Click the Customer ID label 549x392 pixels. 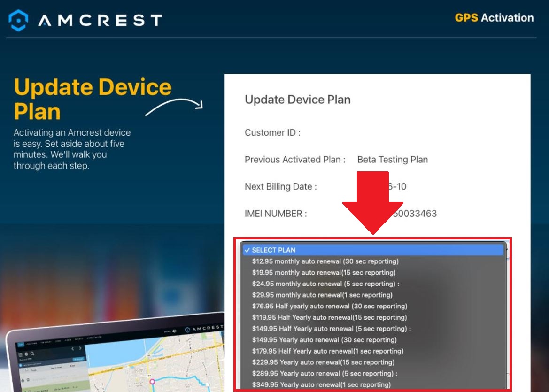pyautogui.click(x=272, y=133)
